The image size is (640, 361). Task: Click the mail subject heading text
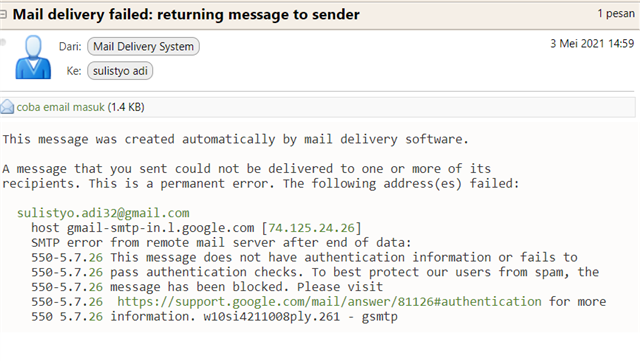click(x=186, y=15)
